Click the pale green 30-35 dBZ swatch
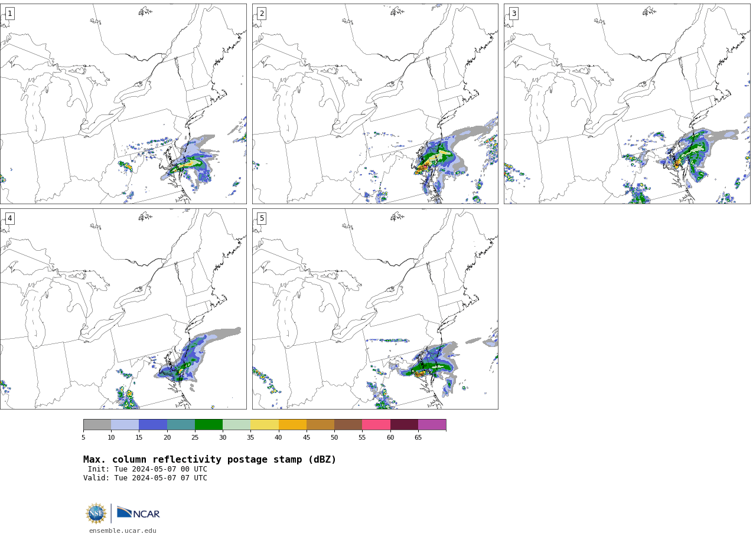756x537 pixels. coord(236,425)
